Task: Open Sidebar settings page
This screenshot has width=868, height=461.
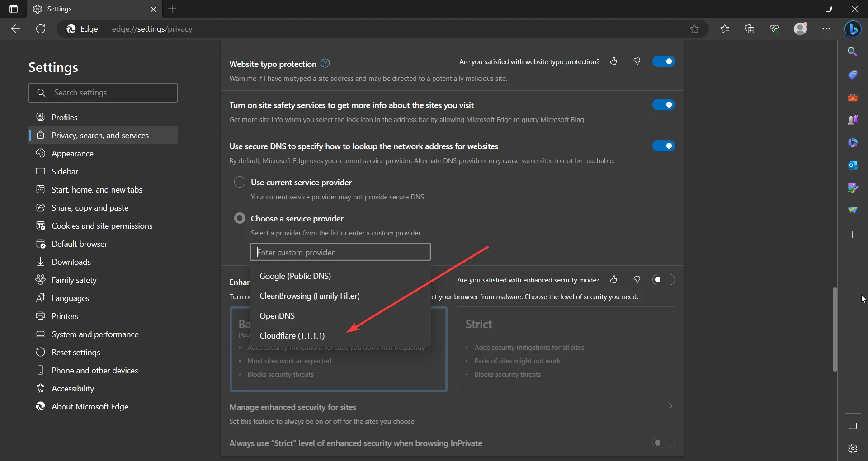Action: [103, 171]
